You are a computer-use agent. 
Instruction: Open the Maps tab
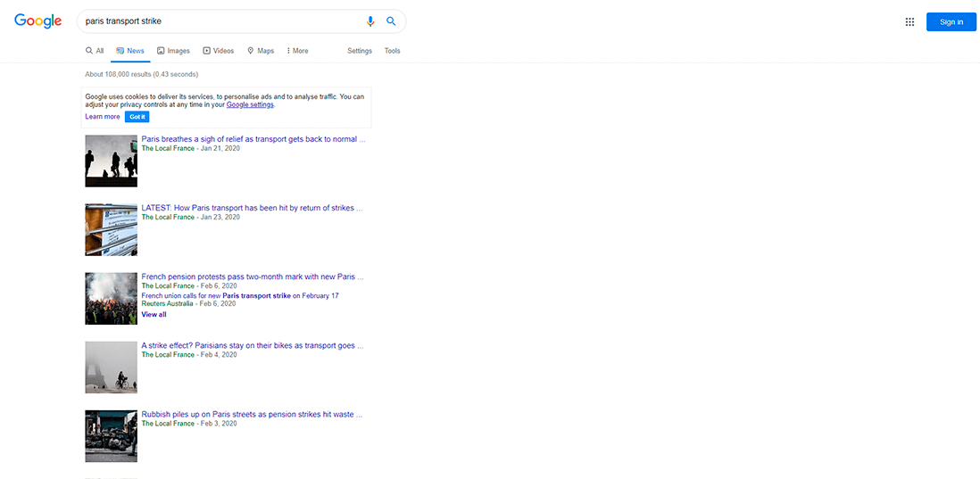click(x=261, y=51)
